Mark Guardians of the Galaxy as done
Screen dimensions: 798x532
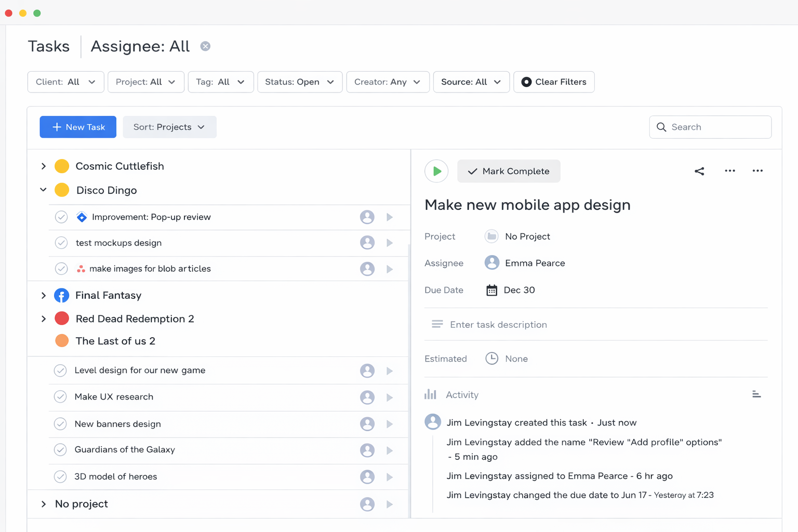click(60, 450)
